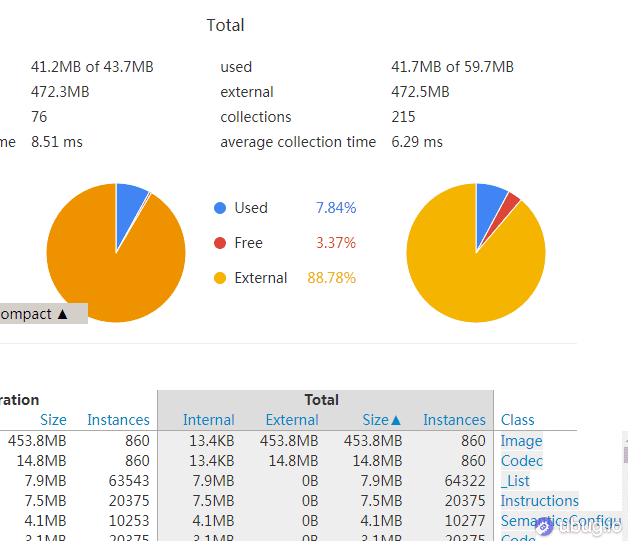The width and height of the screenshot is (628, 541).
Task: Open the Instructions class link
Action: (539, 501)
